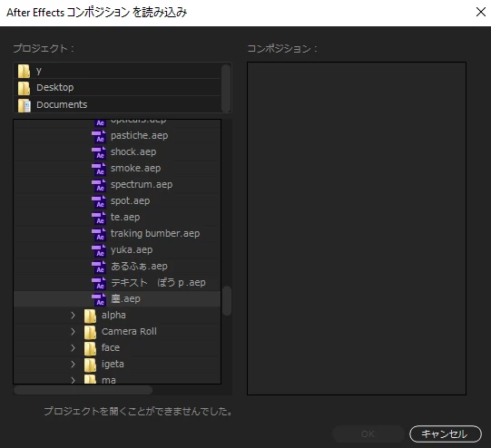Screen dimensions: 491x448
Task: Expand the alpha folder
Action: click(73, 316)
